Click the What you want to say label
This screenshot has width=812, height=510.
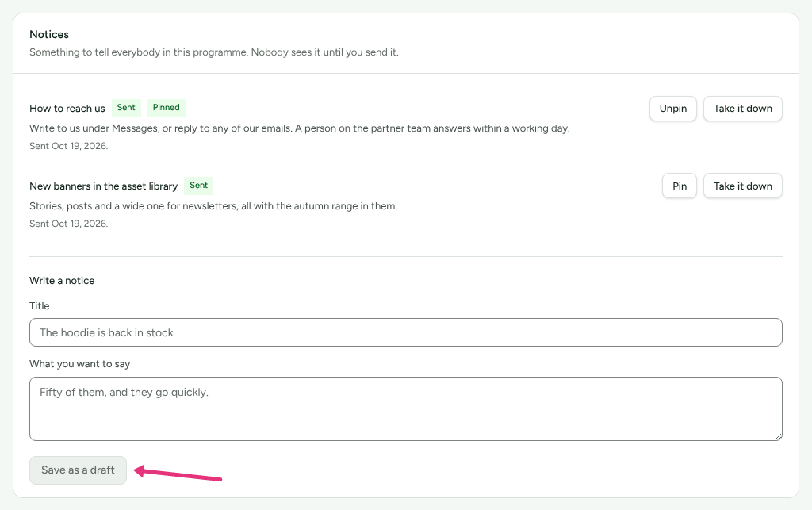pyautogui.click(x=80, y=364)
